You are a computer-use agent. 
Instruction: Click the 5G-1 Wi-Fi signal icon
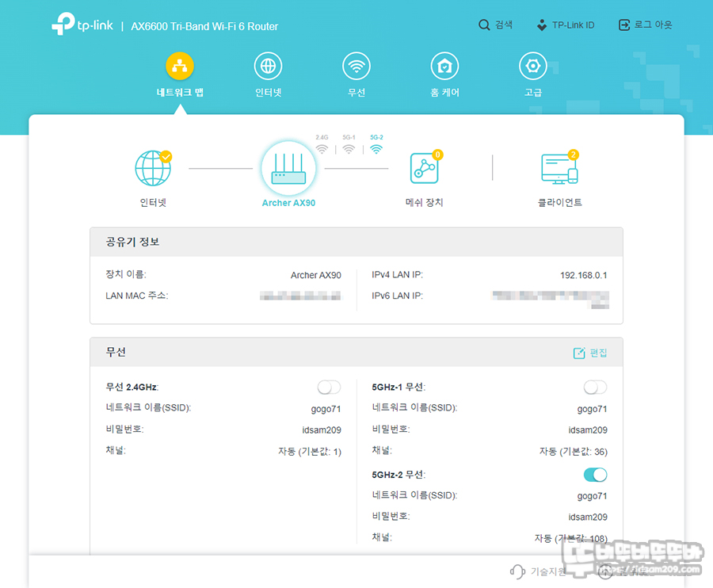click(x=349, y=149)
